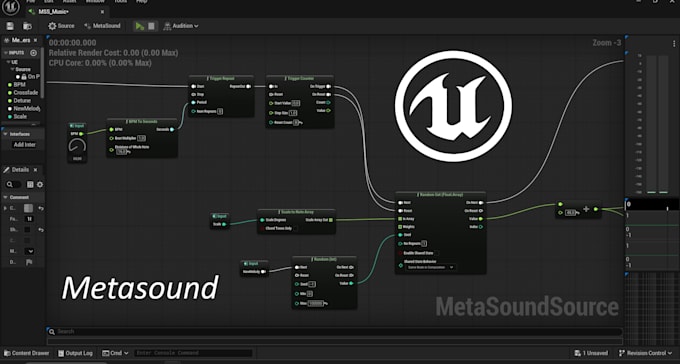Click the flag icon in Details panel
Viewport: 680px width, 364px height.
pos(29,262)
